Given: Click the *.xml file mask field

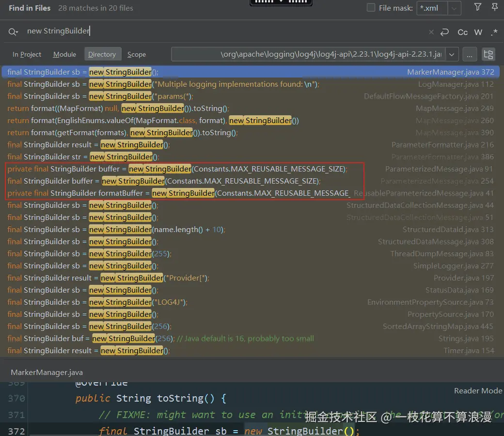Looking at the screenshot, I should (432, 8).
